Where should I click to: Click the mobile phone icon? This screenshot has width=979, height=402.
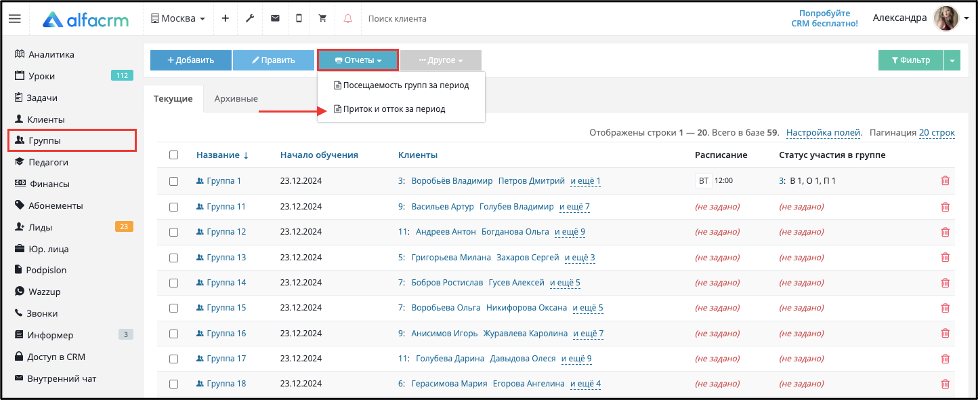tap(299, 19)
